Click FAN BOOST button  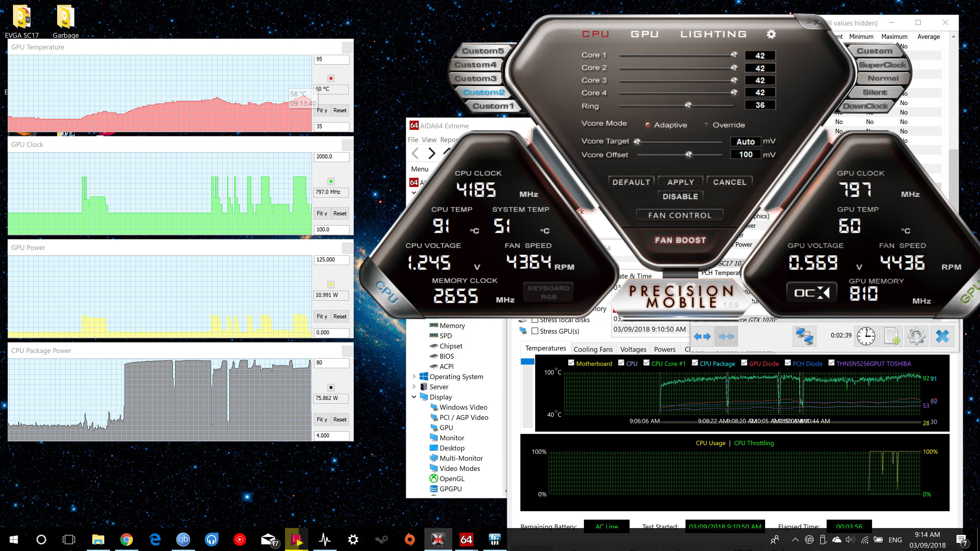[680, 240]
